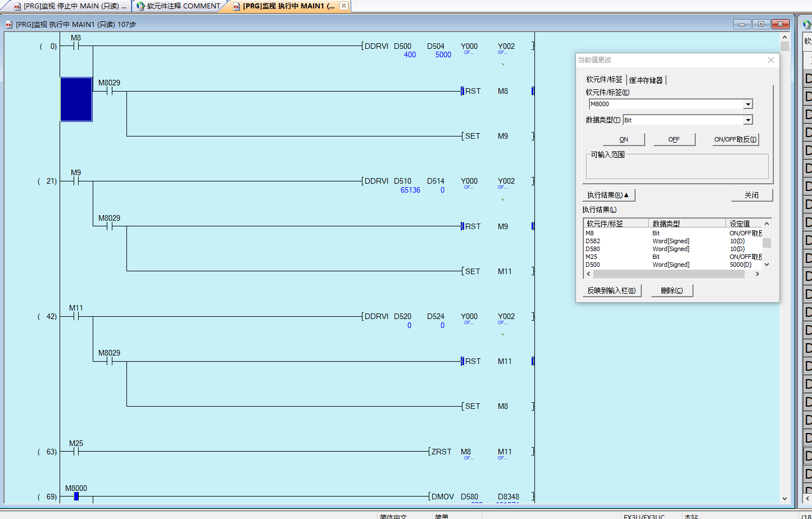
Task: Select the M11 contact at step 42
Action: point(76,316)
